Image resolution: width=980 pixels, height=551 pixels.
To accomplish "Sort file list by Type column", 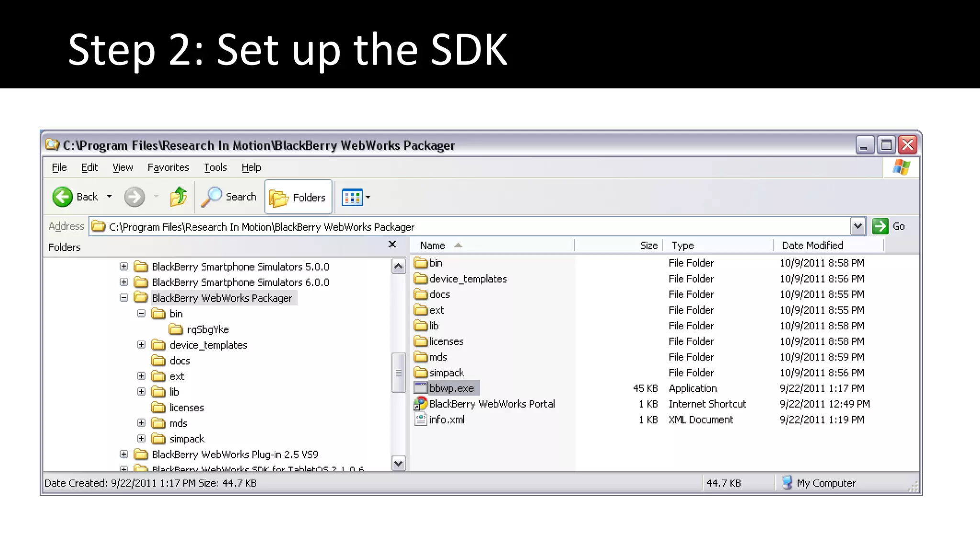I will click(718, 245).
